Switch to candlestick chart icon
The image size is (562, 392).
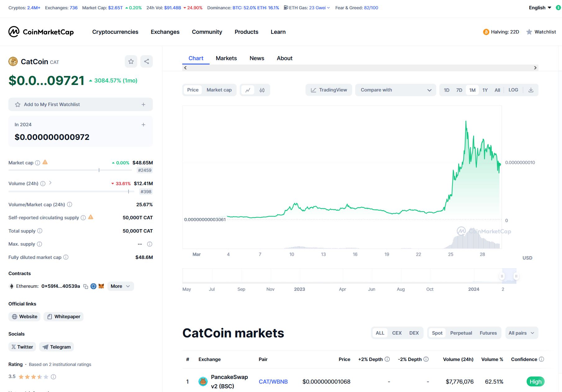[x=262, y=90]
